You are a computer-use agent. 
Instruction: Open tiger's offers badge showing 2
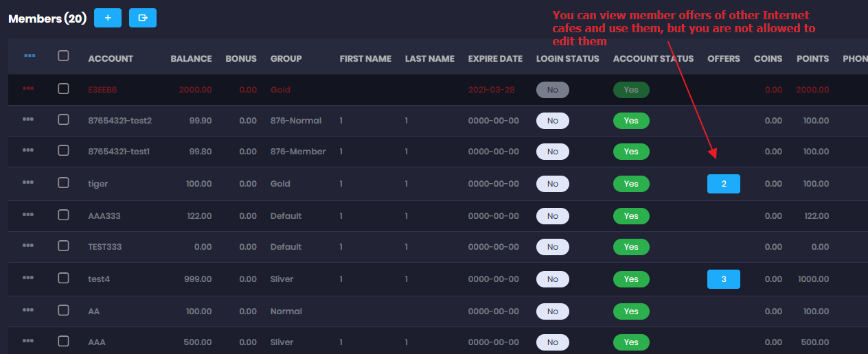click(723, 184)
